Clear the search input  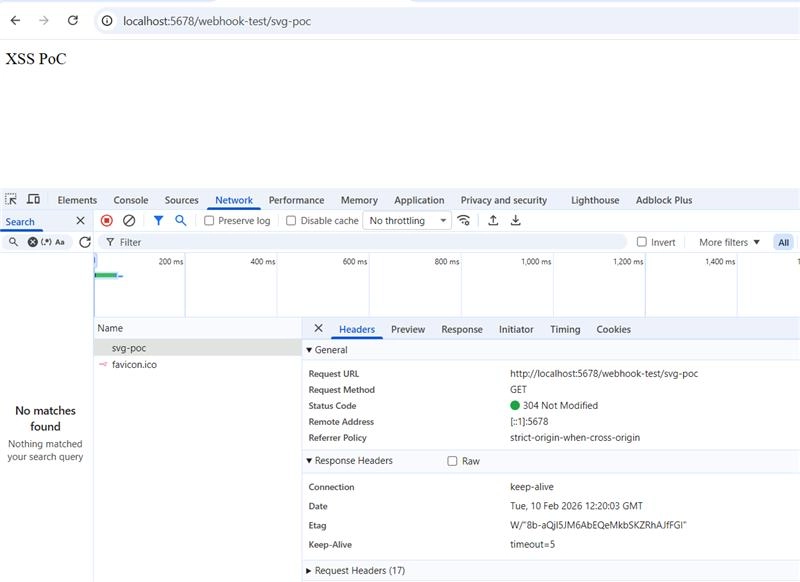click(32, 242)
